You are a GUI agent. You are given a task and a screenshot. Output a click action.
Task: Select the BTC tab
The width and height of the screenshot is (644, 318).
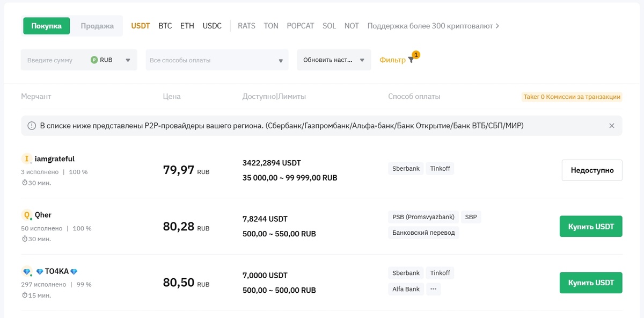point(165,26)
